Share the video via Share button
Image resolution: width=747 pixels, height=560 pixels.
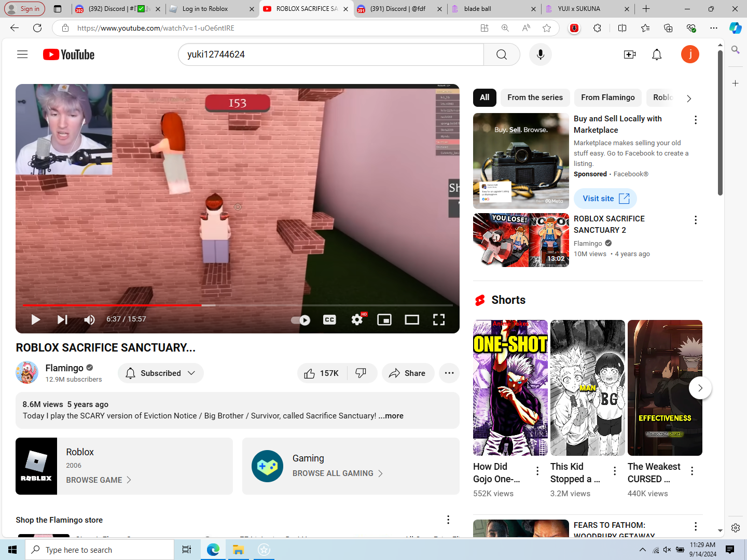408,373
